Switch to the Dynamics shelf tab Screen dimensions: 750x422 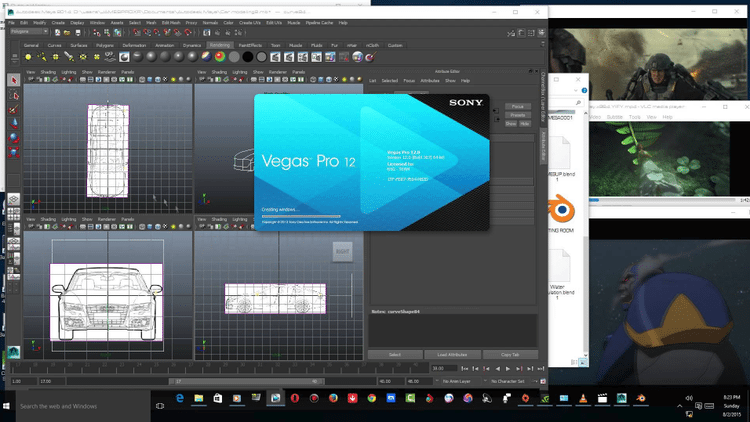(x=192, y=45)
